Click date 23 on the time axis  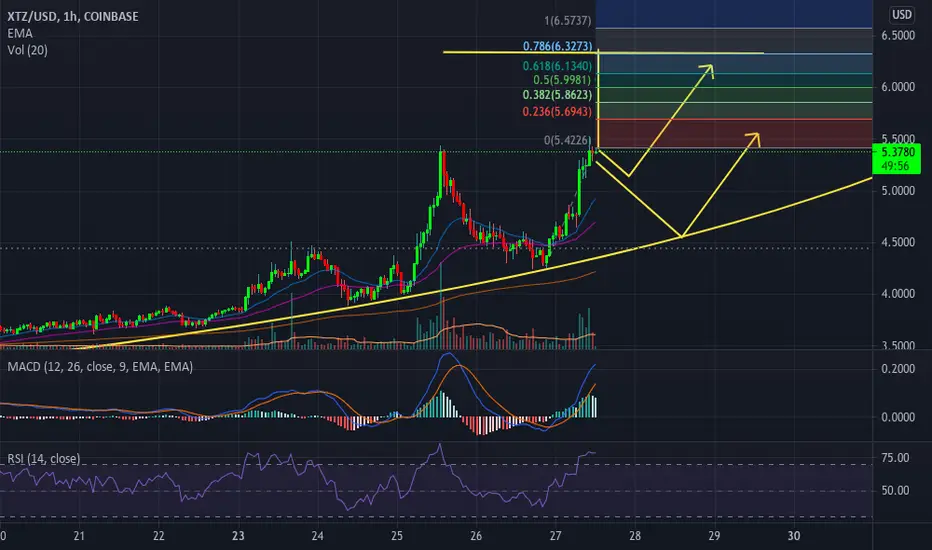click(x=238, y=536)
